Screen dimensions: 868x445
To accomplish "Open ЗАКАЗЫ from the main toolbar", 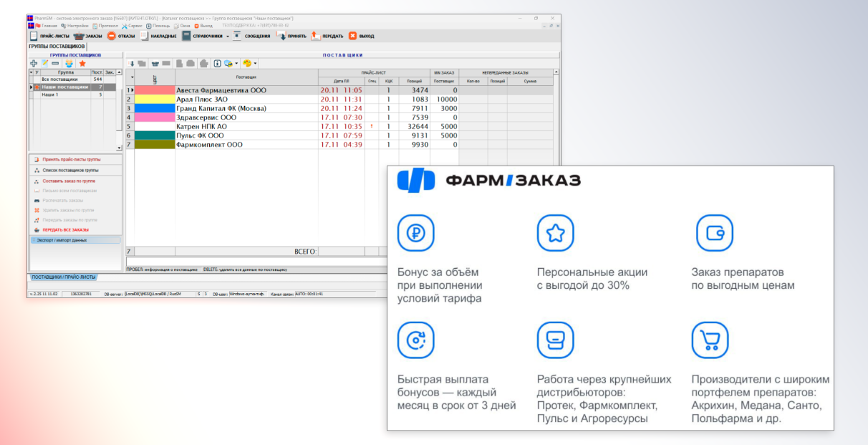I will (78, 36).
